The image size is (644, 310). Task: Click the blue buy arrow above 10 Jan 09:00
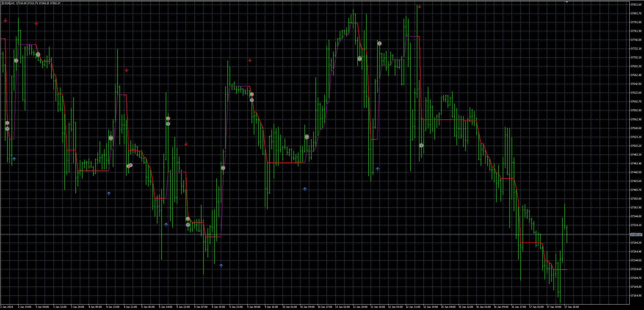point(305,189)
